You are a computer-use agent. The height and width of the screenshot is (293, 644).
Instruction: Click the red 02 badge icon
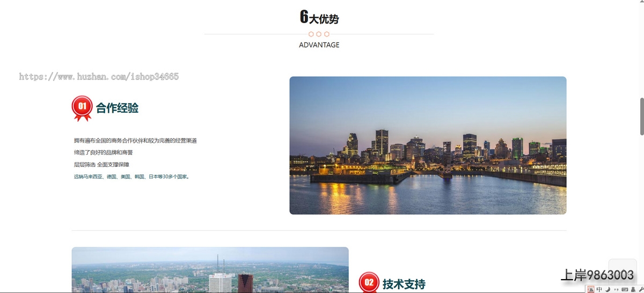[x=369, y=283]
